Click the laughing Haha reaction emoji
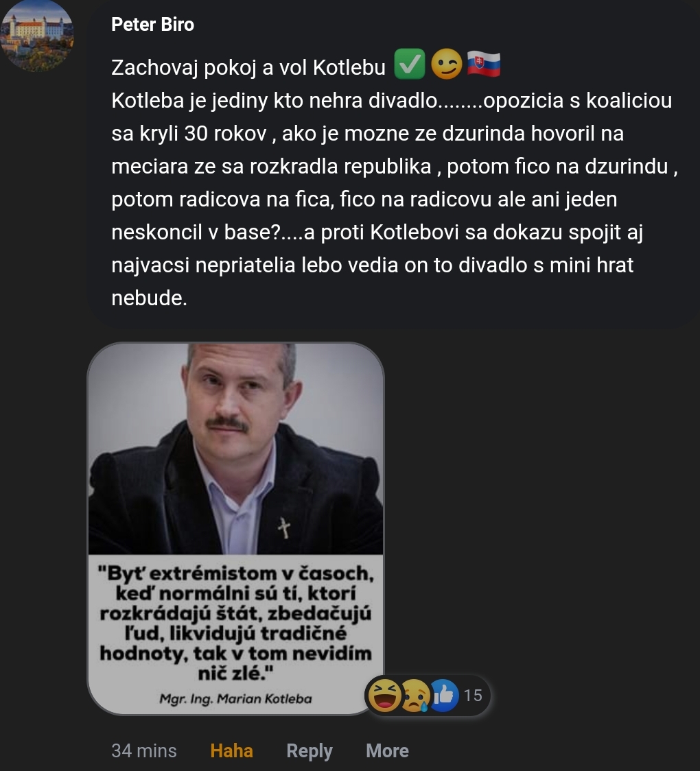The height and width of the screenshot is (771, 700). (x=384, y=695)
